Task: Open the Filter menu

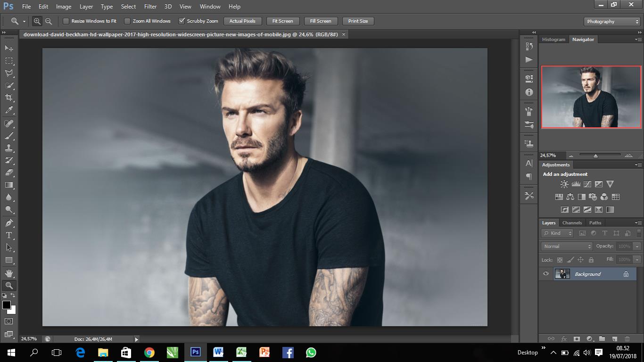Action: tap(150, 6)
